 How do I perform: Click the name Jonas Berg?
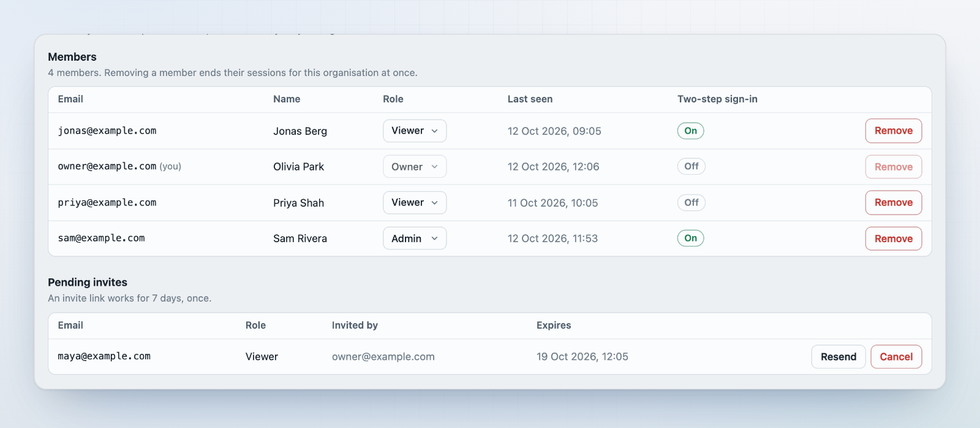[300, 131]
